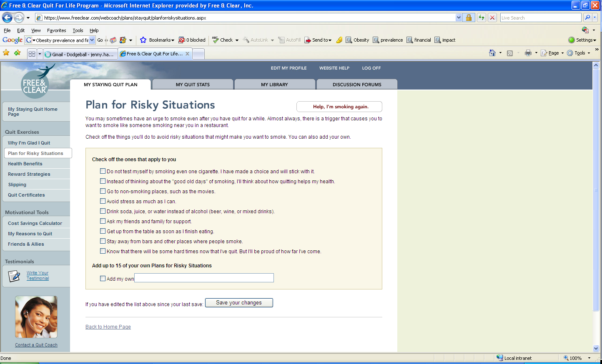Image resolution: width=602 pixels, height=364 pixels.
Task: Click the Refresh page icon
Action: 482,17
